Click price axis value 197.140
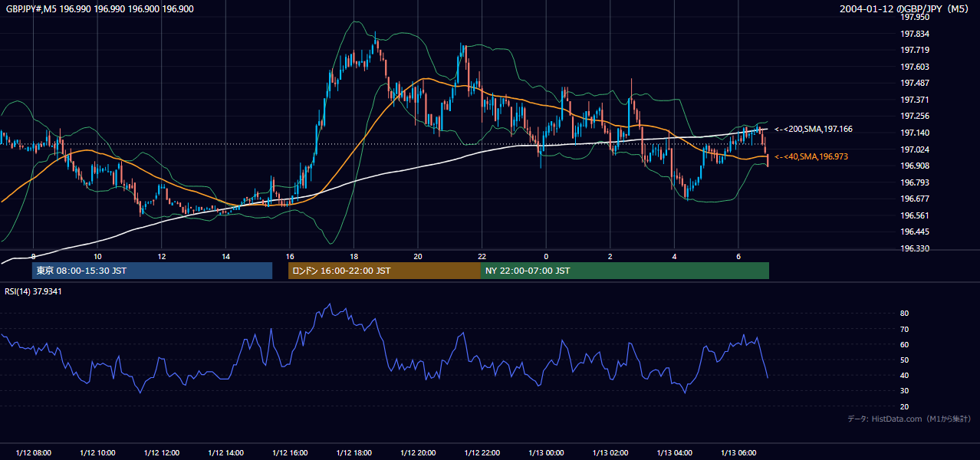Image resolution: width=980 pixels, height=460 pixels. (916, 133)
